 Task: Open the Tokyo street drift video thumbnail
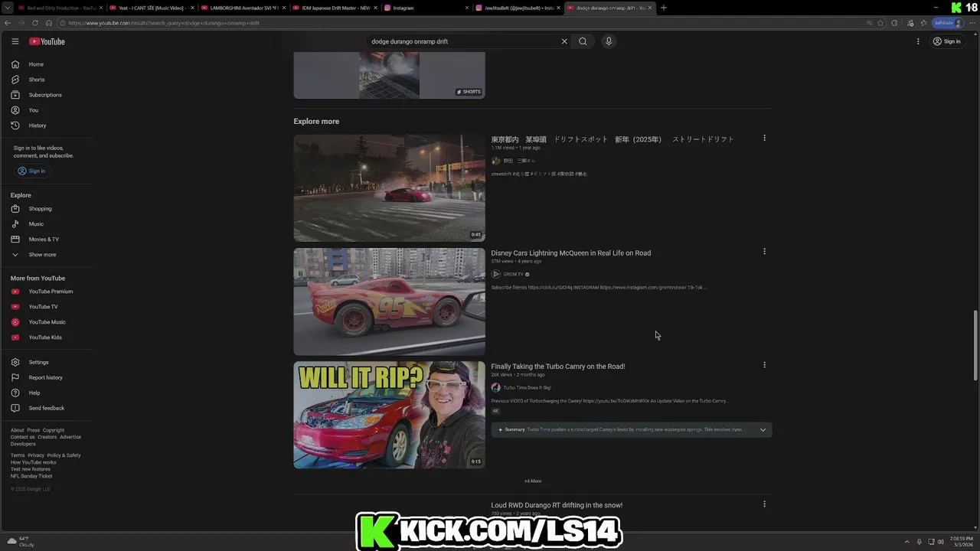click(x=389, y=188)
